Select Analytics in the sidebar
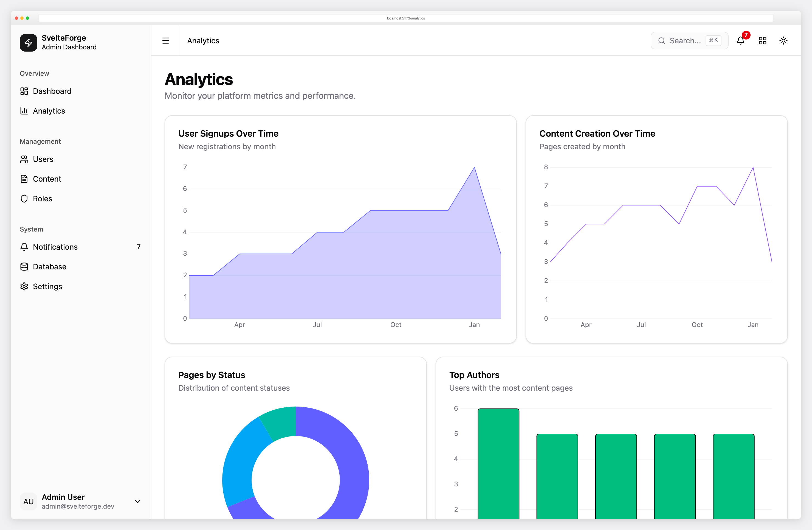The width and height of the screenshot is (812, 530). click(81, 111)
